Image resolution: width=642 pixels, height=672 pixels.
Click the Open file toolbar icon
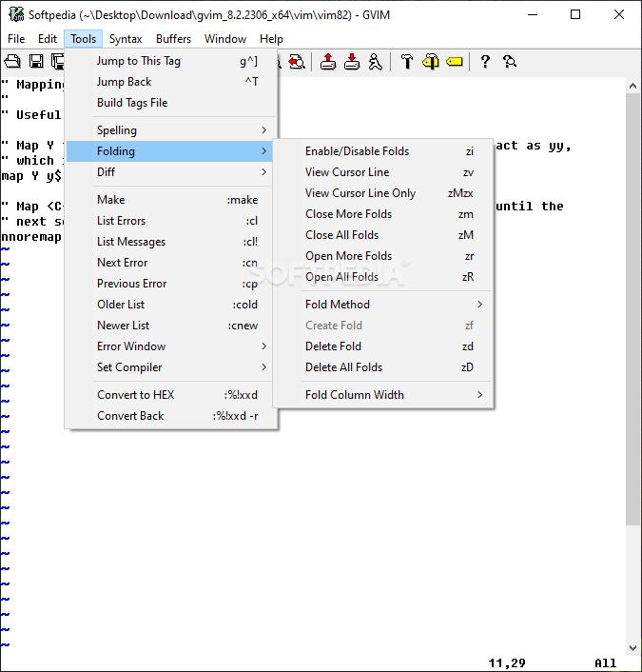point(12,62)
